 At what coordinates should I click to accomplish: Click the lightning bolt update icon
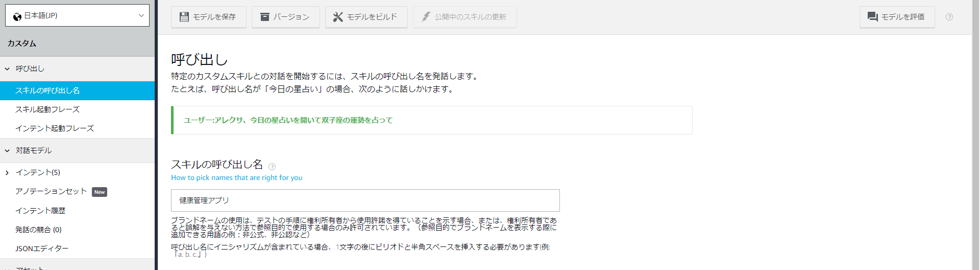[x=426, y=17]
